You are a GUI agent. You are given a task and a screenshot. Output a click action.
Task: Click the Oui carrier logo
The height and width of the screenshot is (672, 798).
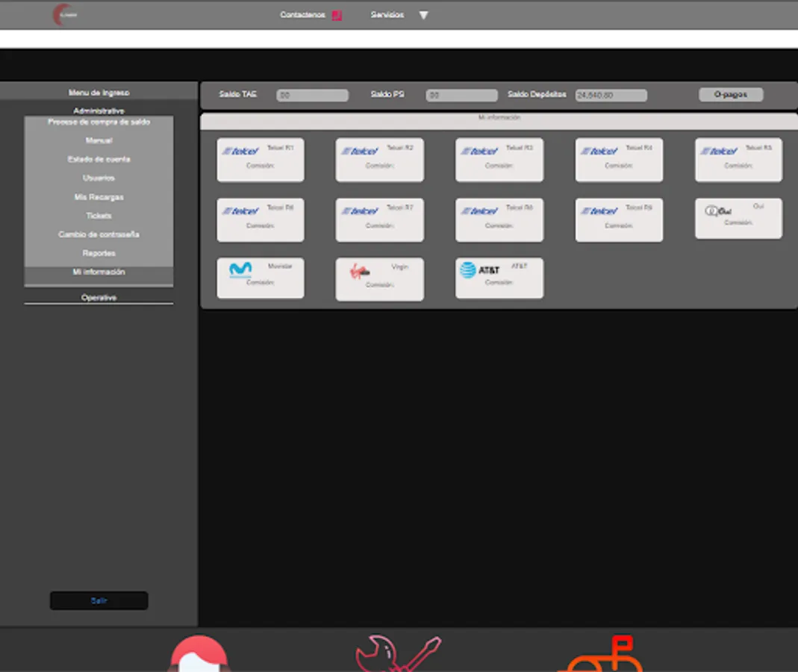click(718, 210)
